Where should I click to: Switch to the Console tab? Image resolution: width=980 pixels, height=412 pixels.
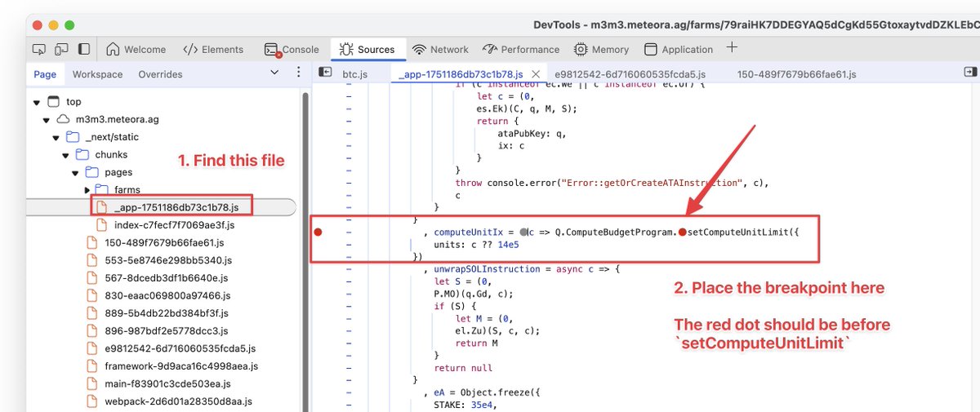pos(292,49)
